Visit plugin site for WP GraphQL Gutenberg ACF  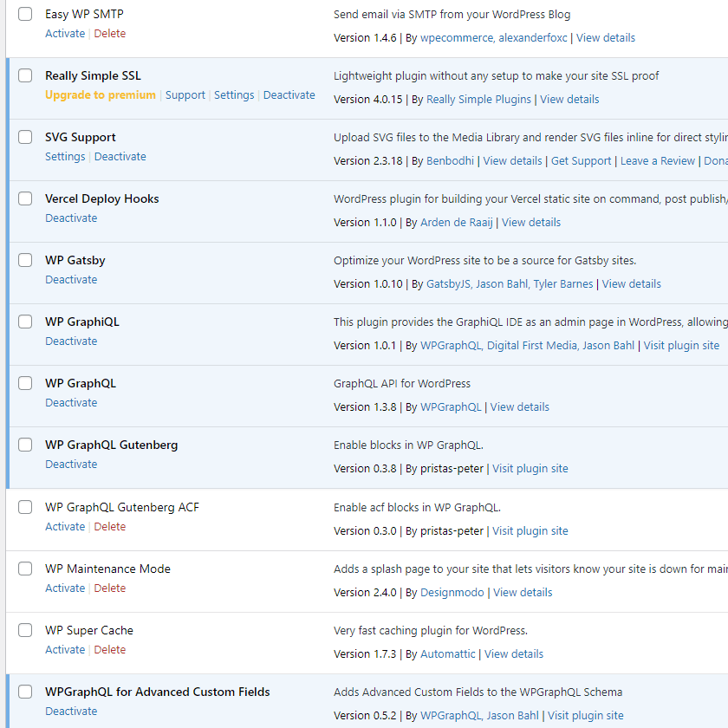pos(530,530)
